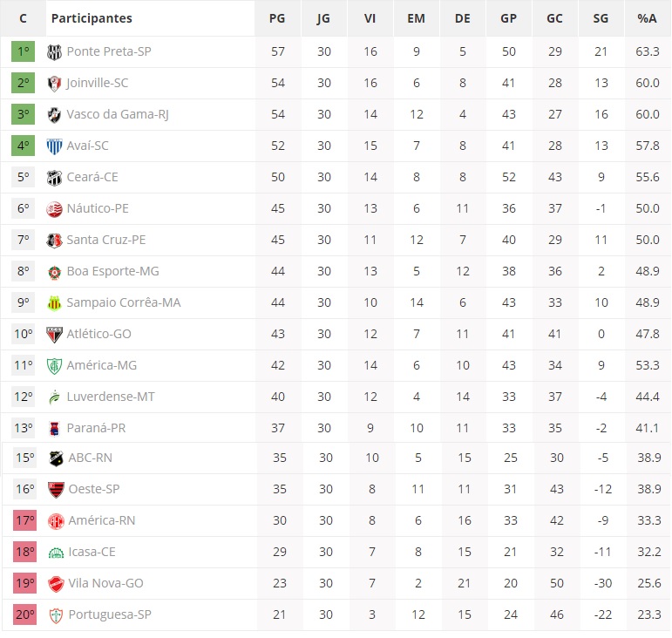Click the Luverdense-MT row name
This screenshot has height=638, width=672.
[x=111, y=397]
